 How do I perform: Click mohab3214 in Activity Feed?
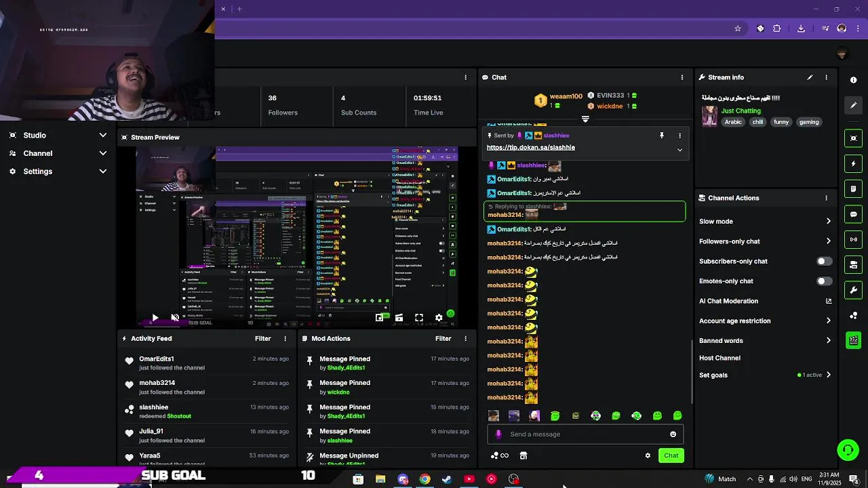[x=157, y=383]
